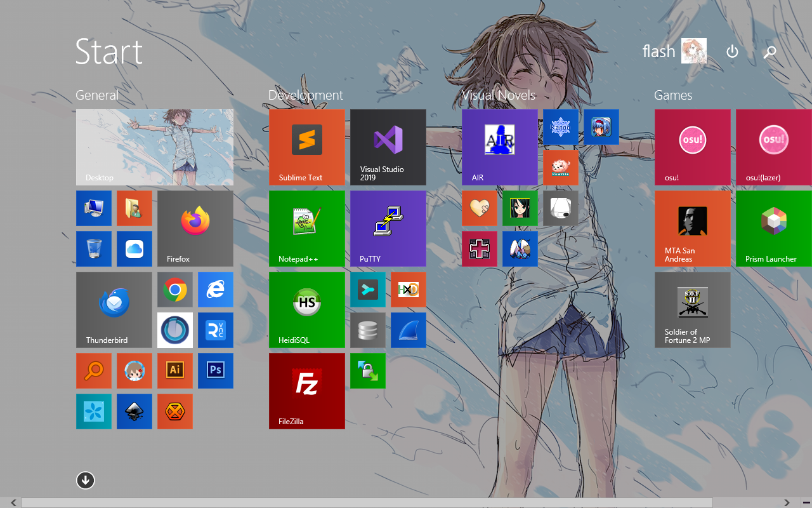Viewport: 812px width, 508px height.
Task: Open the Desktop tile
Action: 155,147
